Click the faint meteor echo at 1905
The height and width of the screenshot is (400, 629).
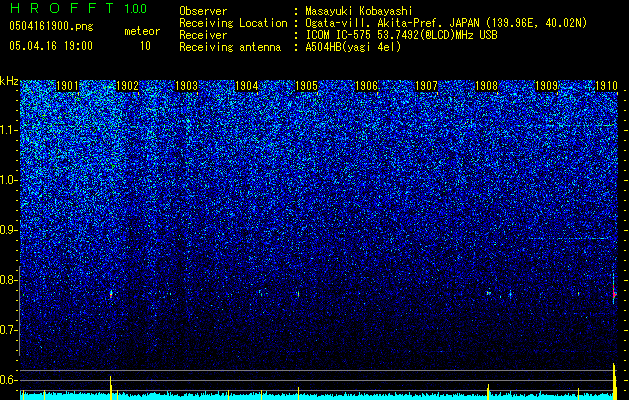(298, 294)
